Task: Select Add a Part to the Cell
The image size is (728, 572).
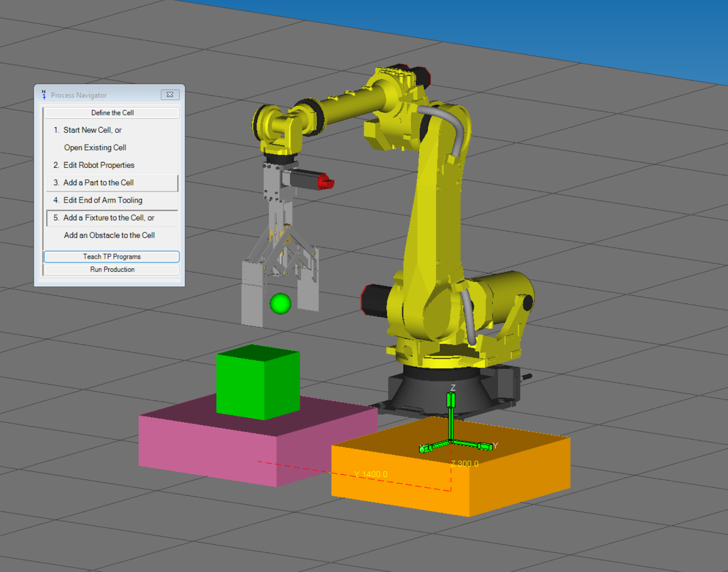Action: tap(112, 183)
